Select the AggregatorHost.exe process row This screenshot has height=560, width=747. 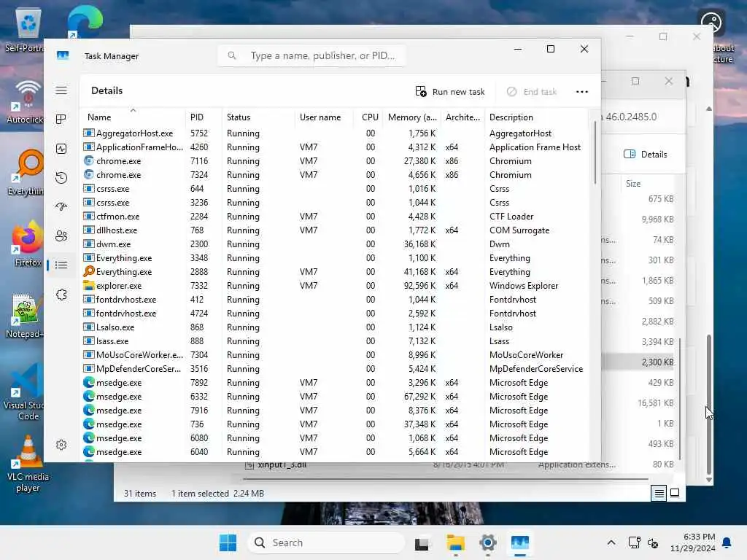tap(336, 133)
